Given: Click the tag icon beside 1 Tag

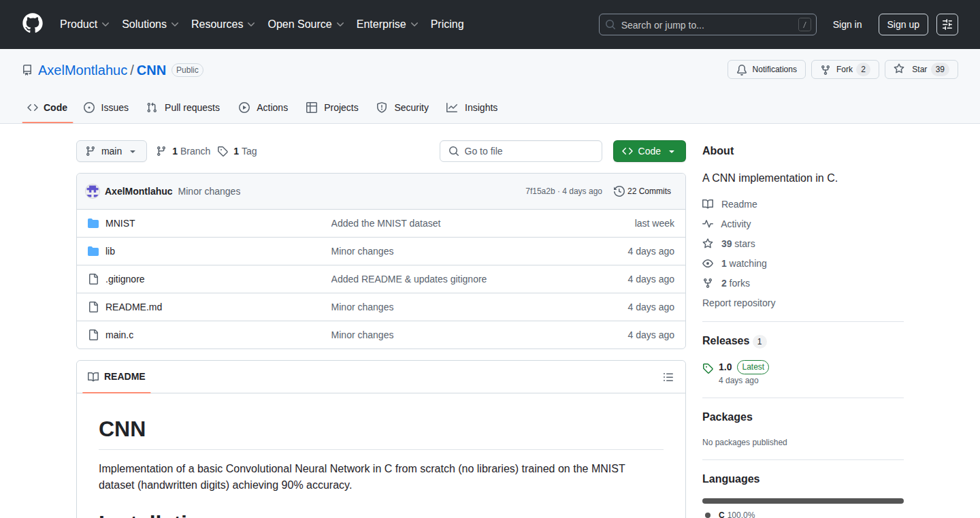Looking at the screenshot, I should (223, 151).
